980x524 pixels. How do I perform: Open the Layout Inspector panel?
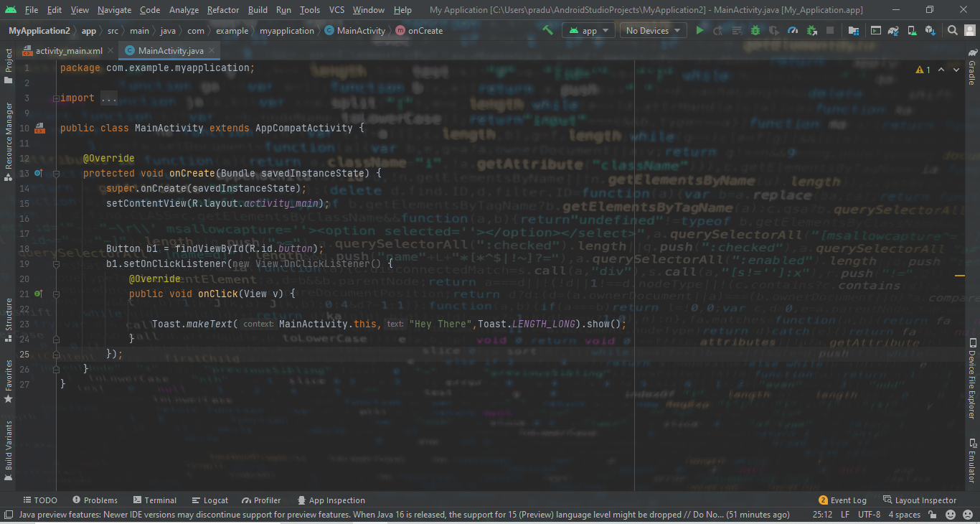[x=920, y=500]
